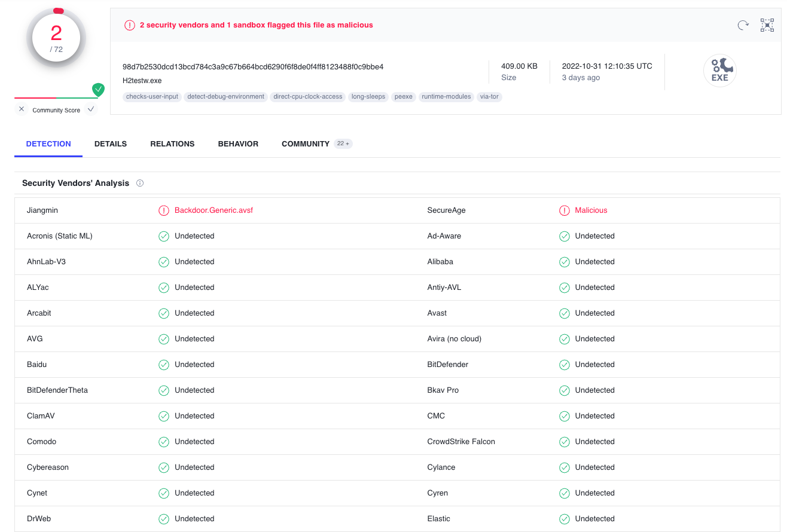Click the Baidu vendor name
Screen dimensions: 787x532
click(x=36, y=365)
